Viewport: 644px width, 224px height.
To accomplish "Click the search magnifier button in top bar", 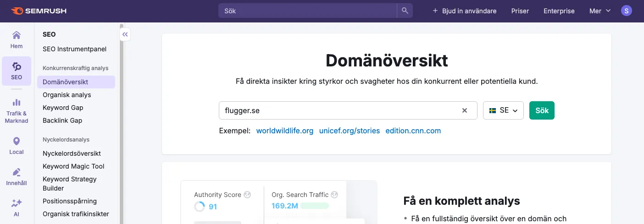I will [x=405, y=11].
